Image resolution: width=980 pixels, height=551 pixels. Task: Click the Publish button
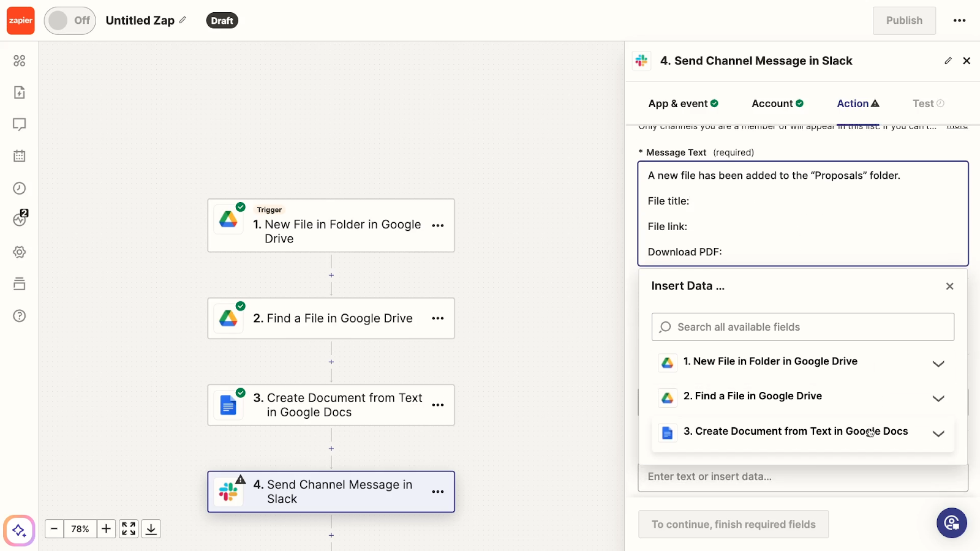pos(904,21)
